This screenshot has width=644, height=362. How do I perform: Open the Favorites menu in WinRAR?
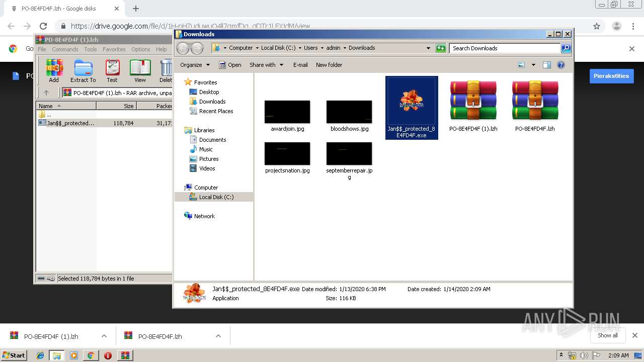click(x=114, y=49)
